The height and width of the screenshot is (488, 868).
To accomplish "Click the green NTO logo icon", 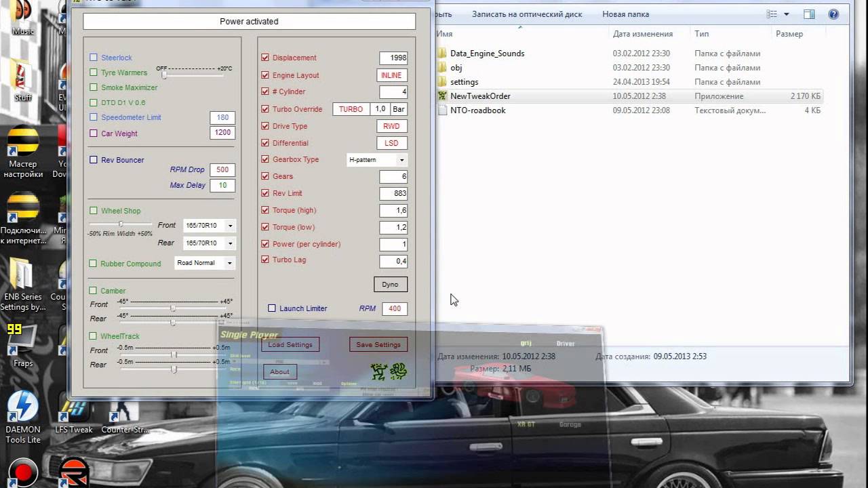I will 389,371.
